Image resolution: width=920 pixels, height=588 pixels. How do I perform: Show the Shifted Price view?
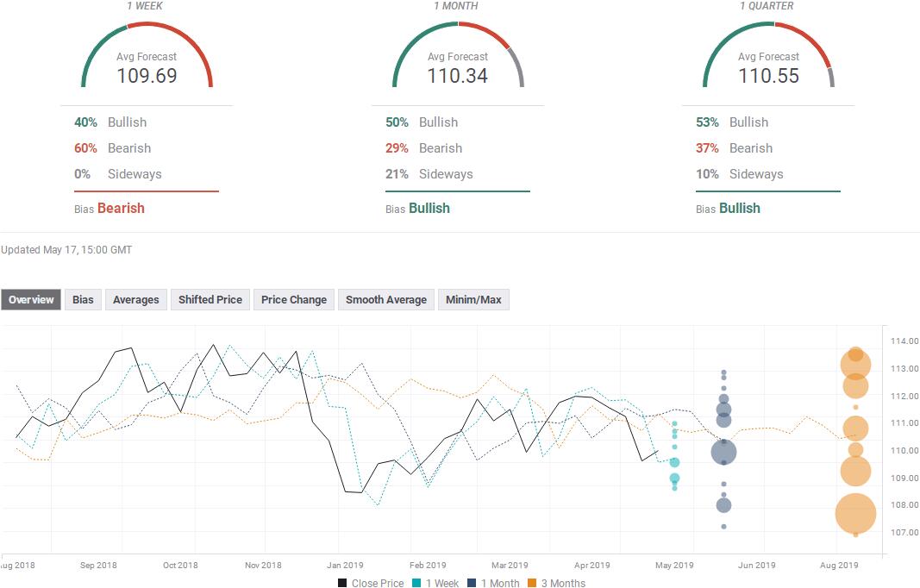coord(210,300)
